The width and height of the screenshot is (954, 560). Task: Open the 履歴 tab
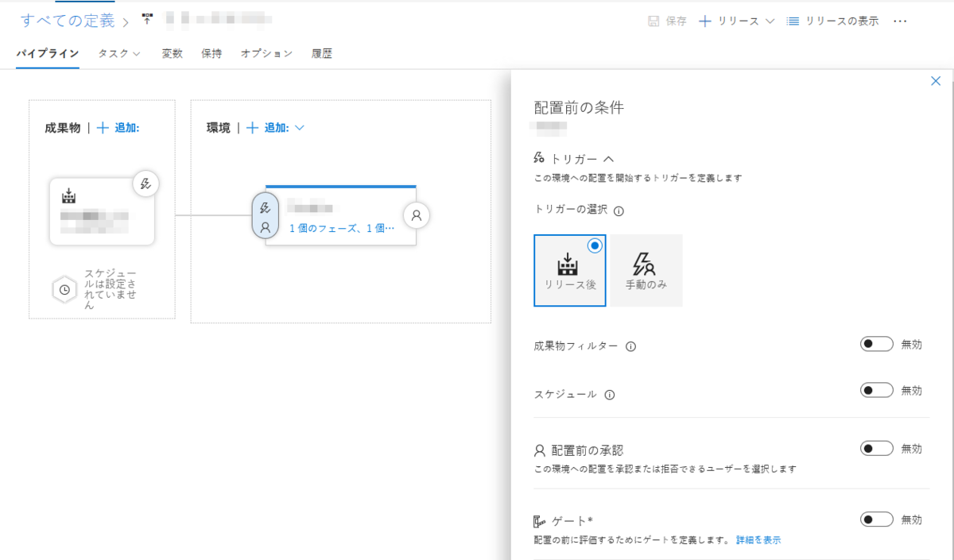321,53
